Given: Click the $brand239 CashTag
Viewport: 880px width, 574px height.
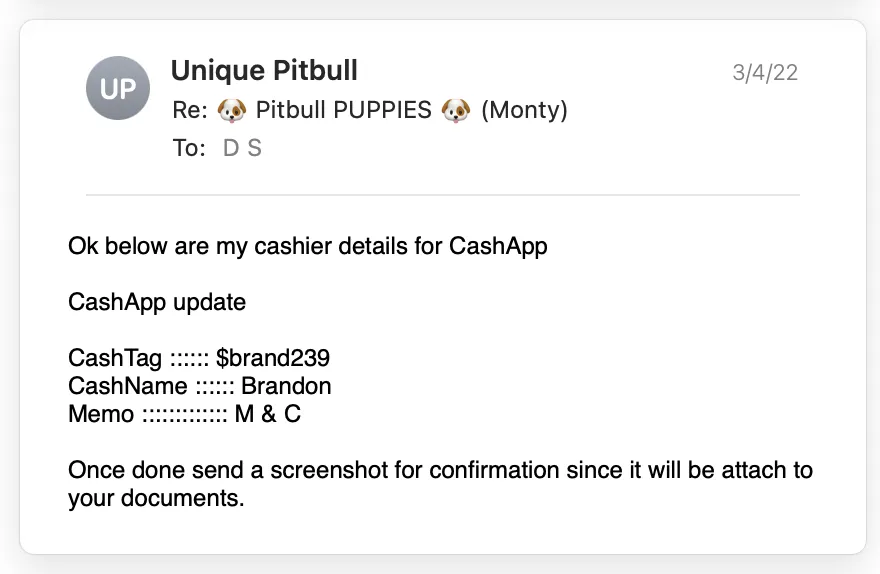Looking at the screenshot, I should click(x=273, y=358).
